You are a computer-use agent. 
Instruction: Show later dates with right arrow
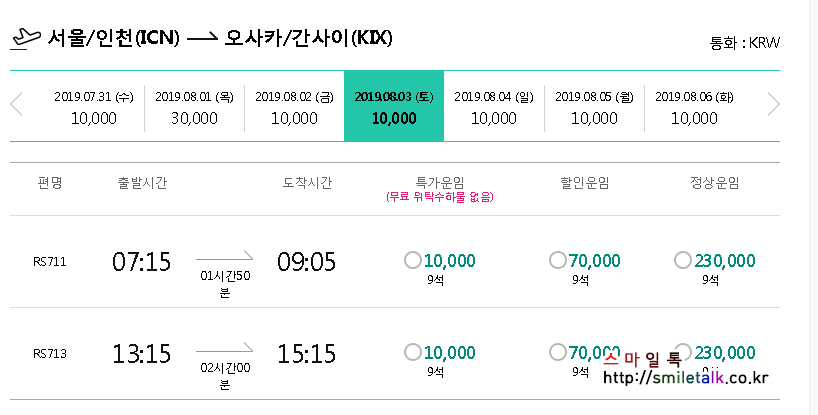(x=773, y=105)
